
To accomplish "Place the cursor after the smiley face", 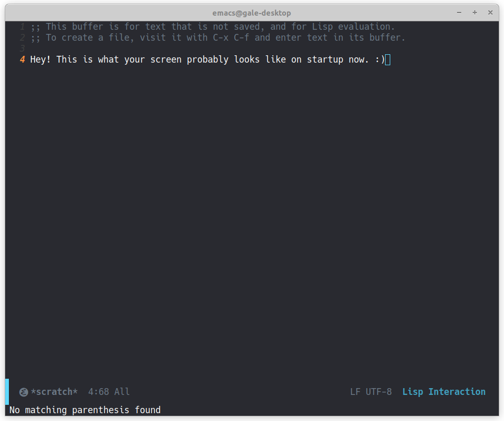I will (387, 59).
